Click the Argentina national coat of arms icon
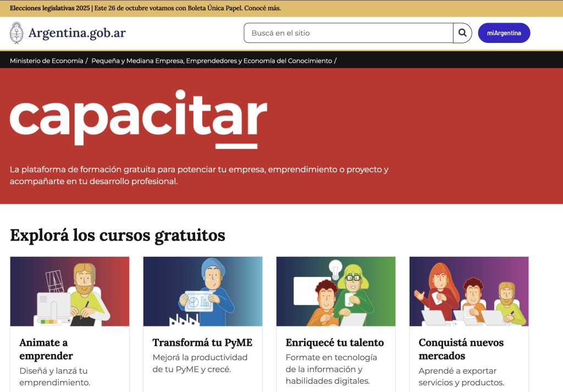The image size is (563, 392). pyautogui.click(x=16, y=33)
